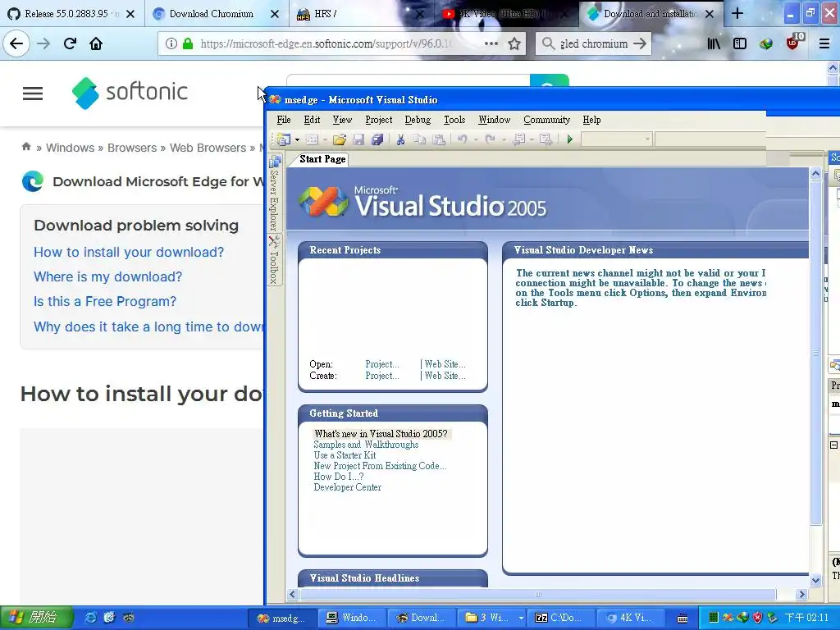
Task: Click the uBlock Origin extension icon
Action: (x=793, y=43)
